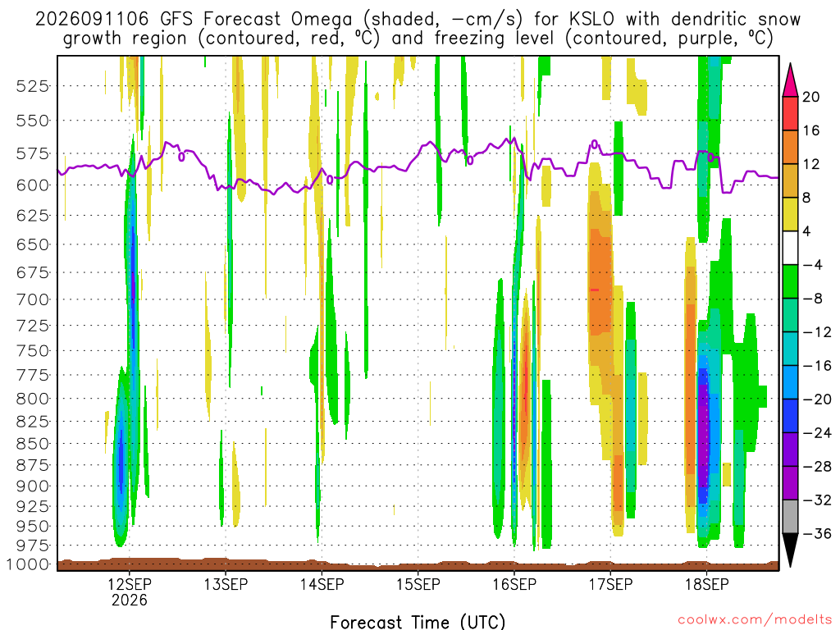The width and height of the screenshot is (840, 630).
Task: Click the chart title mentioning KSLO
Action: point(418,29)
